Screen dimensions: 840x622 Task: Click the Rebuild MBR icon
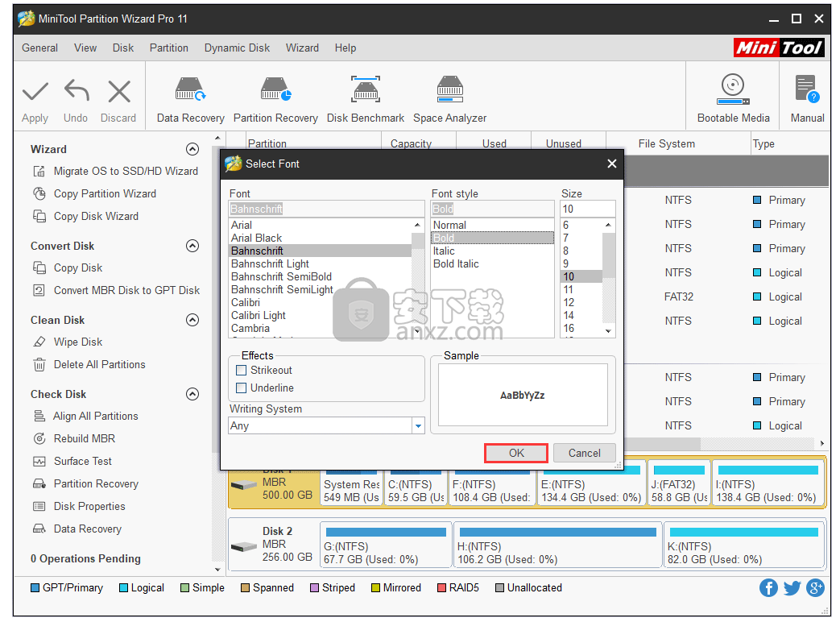(x=39, y=438)
